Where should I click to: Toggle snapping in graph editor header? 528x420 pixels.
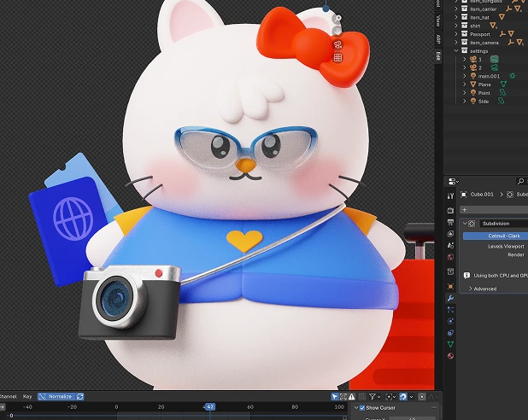403,397
